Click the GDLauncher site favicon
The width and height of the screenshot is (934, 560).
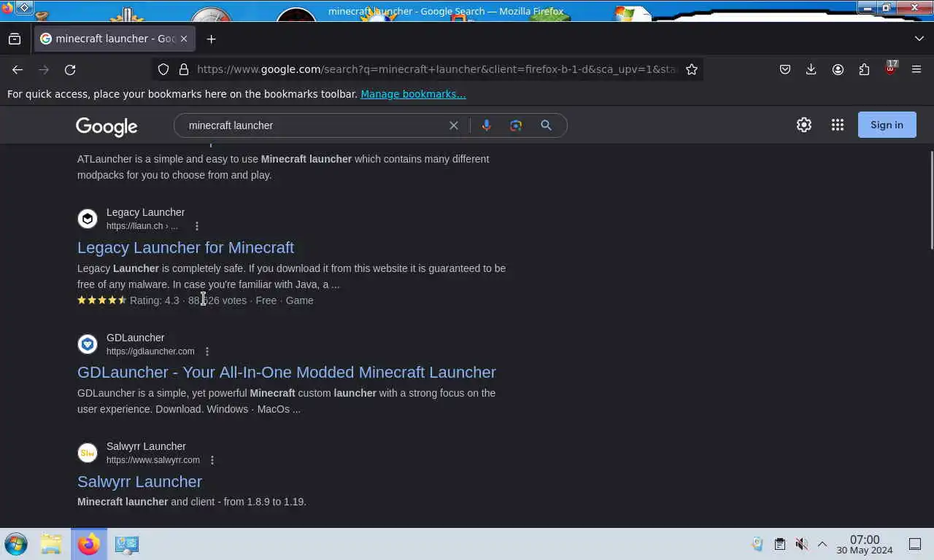point(88,344)
